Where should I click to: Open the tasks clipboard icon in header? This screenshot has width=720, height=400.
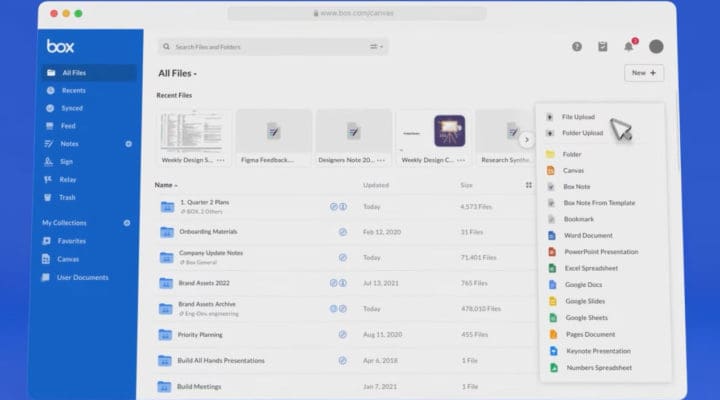[603, 46]
